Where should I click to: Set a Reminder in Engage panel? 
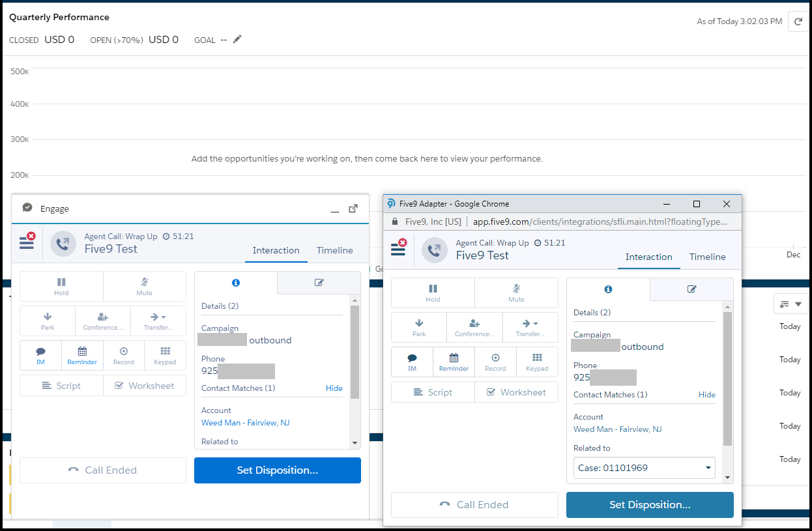pos(82,356)
